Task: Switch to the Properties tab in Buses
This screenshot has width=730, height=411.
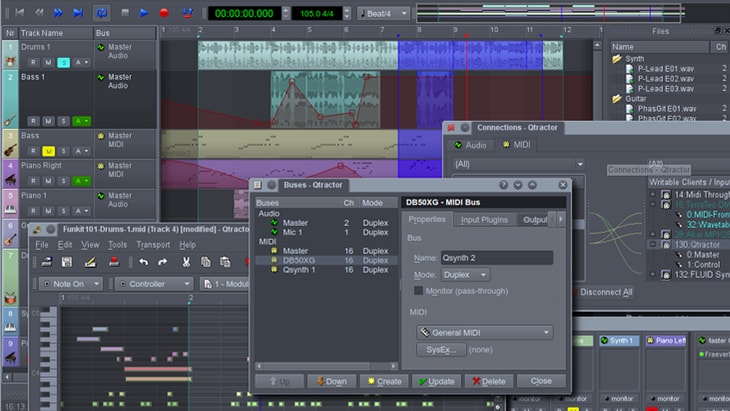Action: [x=427, y=219]
